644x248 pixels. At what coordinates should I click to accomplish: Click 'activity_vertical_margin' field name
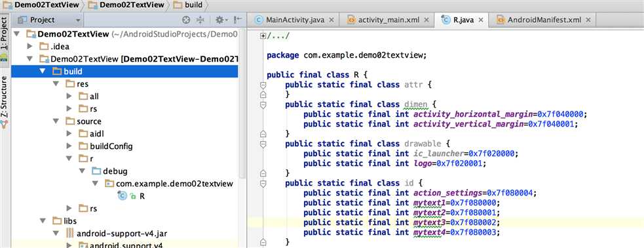(x=468, y=124)
